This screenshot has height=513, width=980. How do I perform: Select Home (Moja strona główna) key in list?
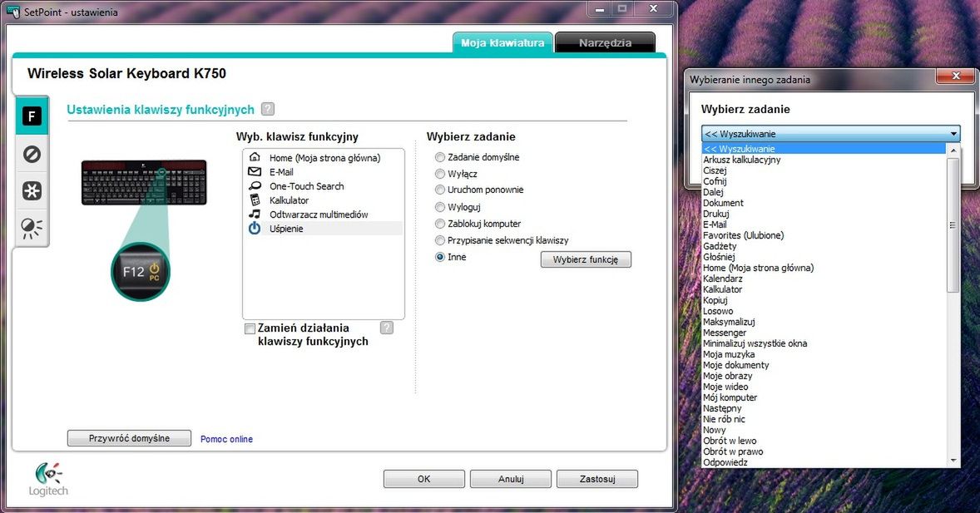tap(323, 157)
